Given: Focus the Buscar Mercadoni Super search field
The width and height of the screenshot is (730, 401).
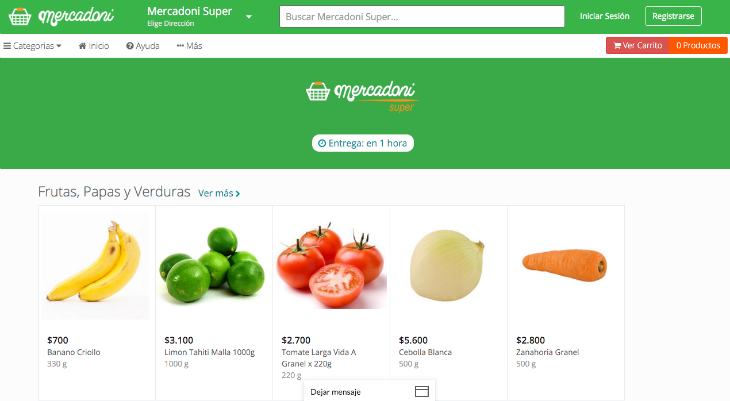Looking at the screenshot, I should tap(422, 17).
